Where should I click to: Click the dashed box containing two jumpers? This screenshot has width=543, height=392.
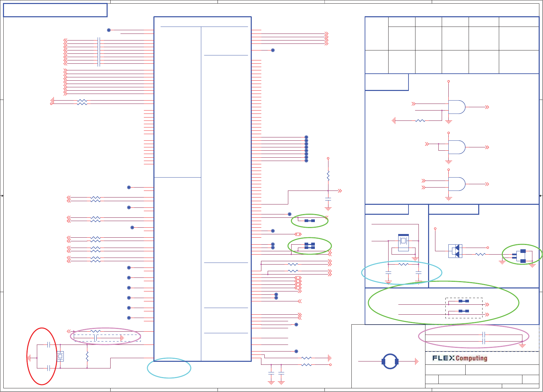click(x=464, y=308)
